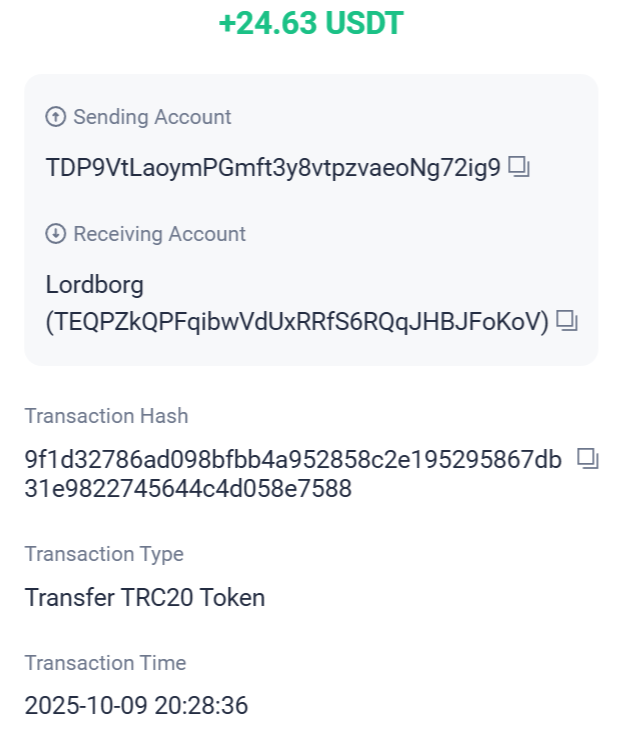Screen dimensions: 621x742
Task: Click the Transaction Type label
Action: (104, 554)
